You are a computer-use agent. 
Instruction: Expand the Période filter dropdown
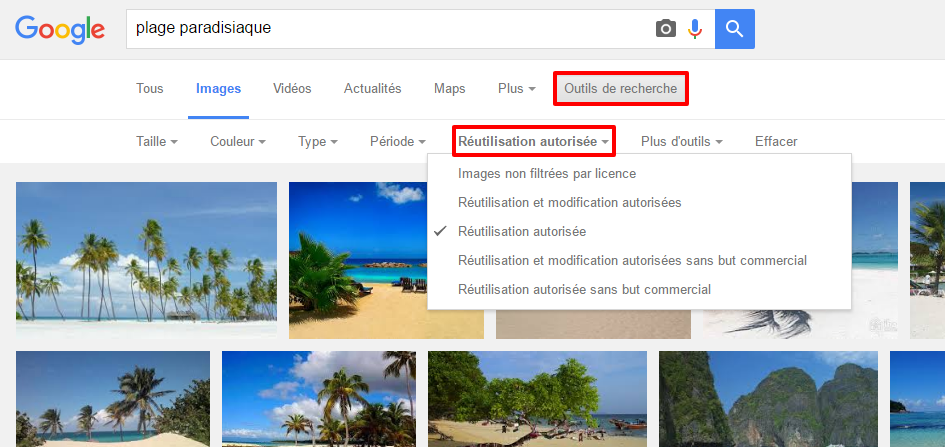click(398, 142)
